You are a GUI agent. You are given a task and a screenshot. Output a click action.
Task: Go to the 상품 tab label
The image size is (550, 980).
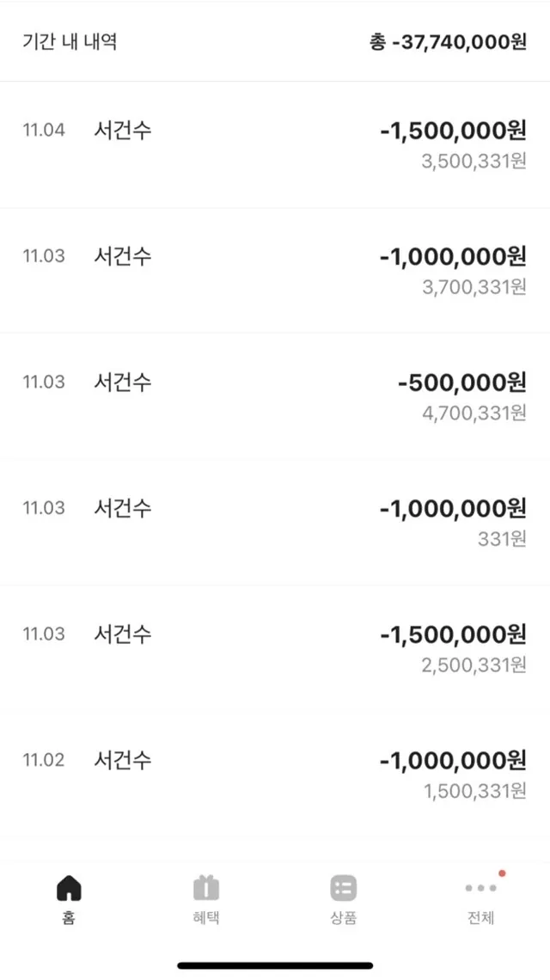(343, 917)
